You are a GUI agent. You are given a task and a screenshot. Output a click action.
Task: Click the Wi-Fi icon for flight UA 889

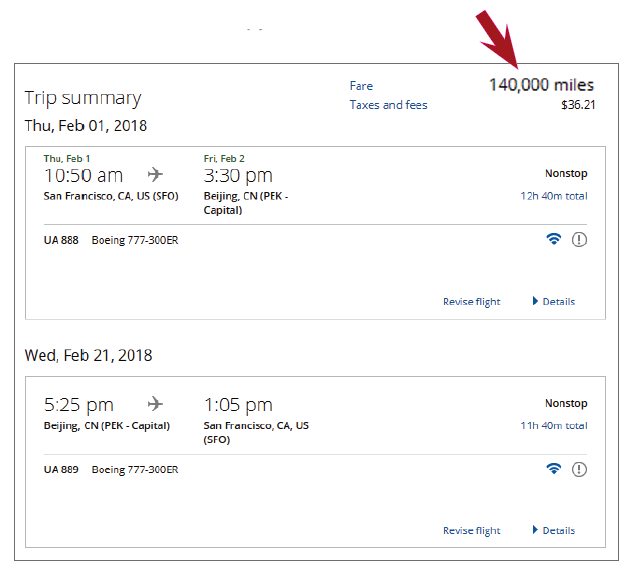click(554, 469)
